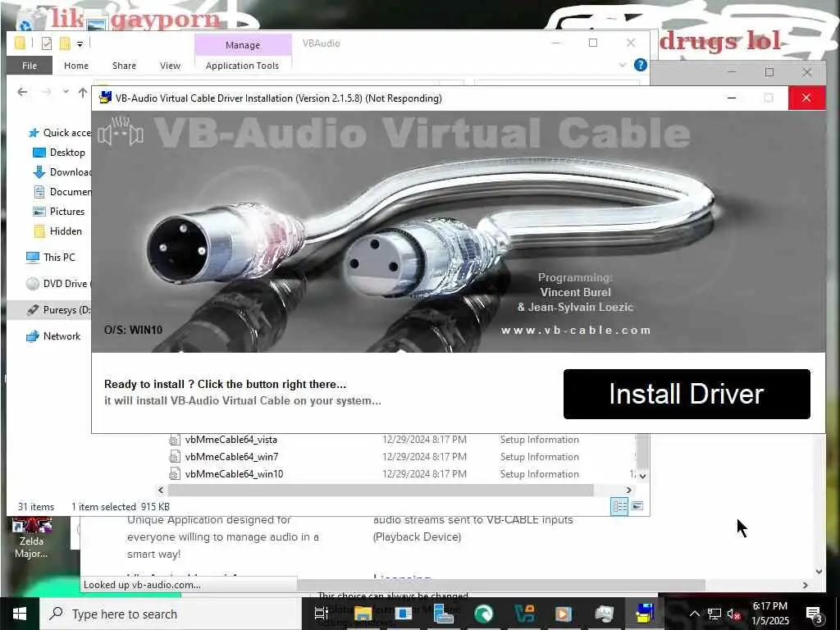
Task: Click the network tray icon
Action: [x=714, y=614]
